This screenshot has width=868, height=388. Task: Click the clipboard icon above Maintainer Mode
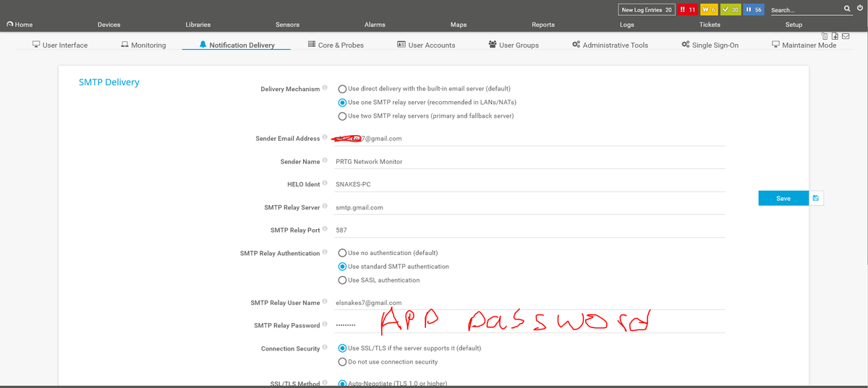825,35
